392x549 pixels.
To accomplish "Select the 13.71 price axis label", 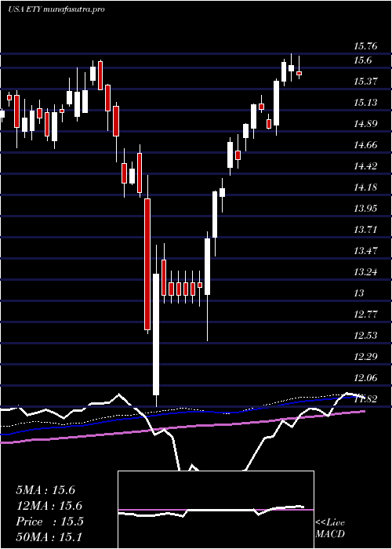I will point(365,230).
